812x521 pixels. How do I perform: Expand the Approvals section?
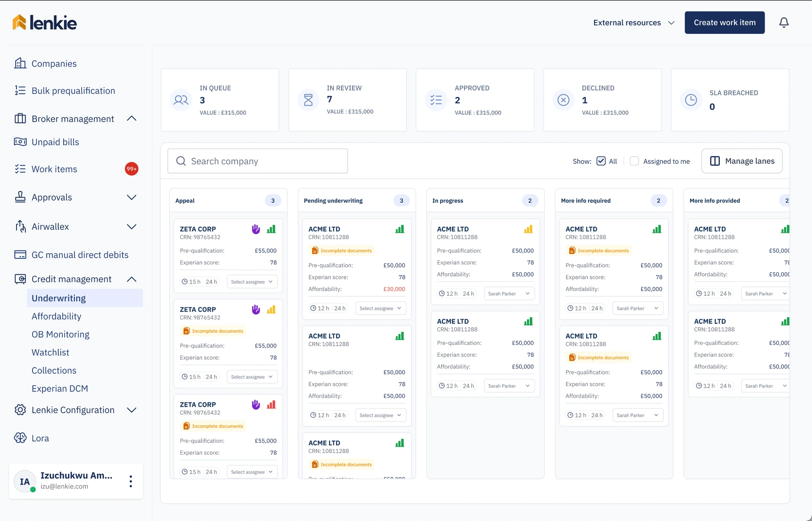click(132, 197)
